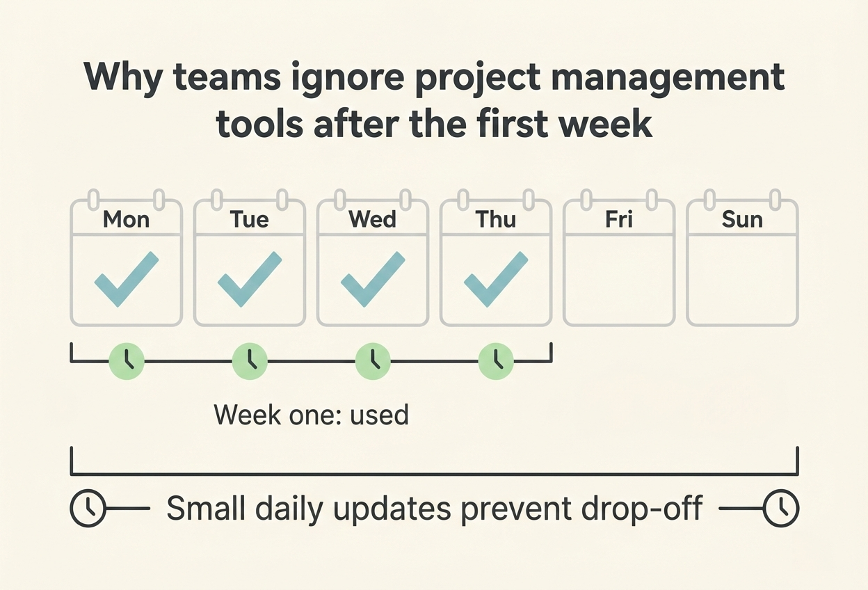Image resolution: width=868 pixels, height=590 pixels.
Task: Click the empty Sun calendar box
Action: [742, 280]
